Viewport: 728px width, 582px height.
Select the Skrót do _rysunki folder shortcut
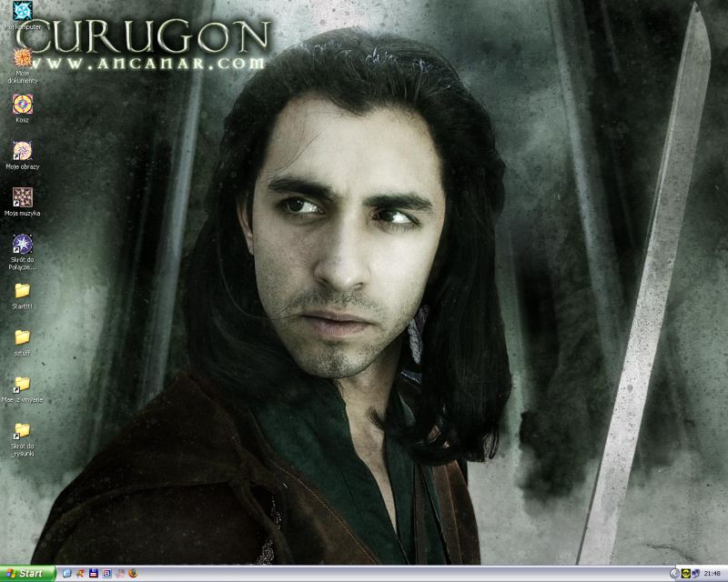click(22, 431)
